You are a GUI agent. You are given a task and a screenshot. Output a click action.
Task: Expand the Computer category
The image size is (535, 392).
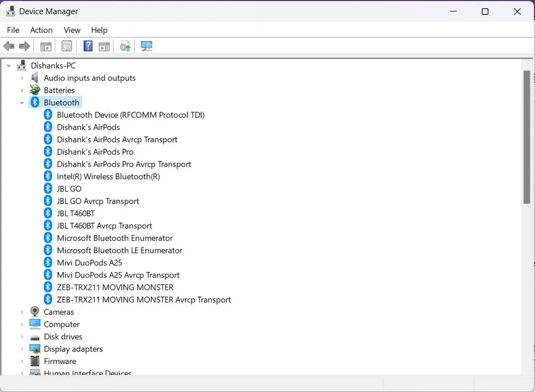(22, 324)
